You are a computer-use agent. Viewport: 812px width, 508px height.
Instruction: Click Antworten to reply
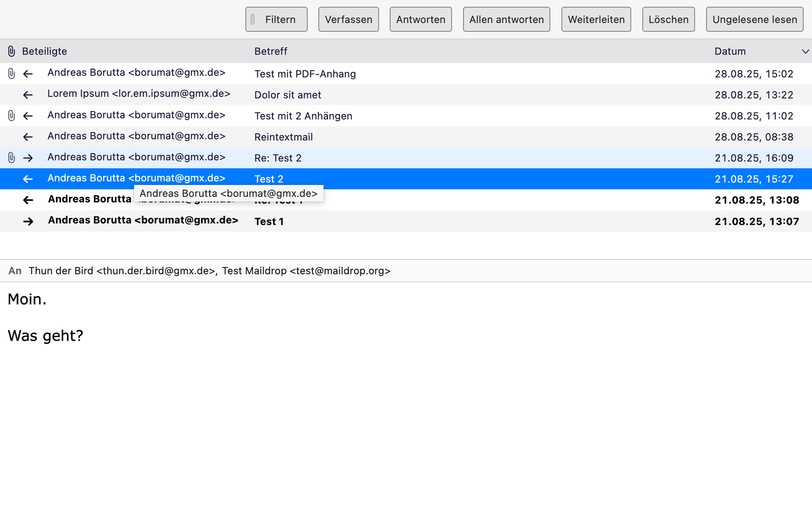point(420,19)
